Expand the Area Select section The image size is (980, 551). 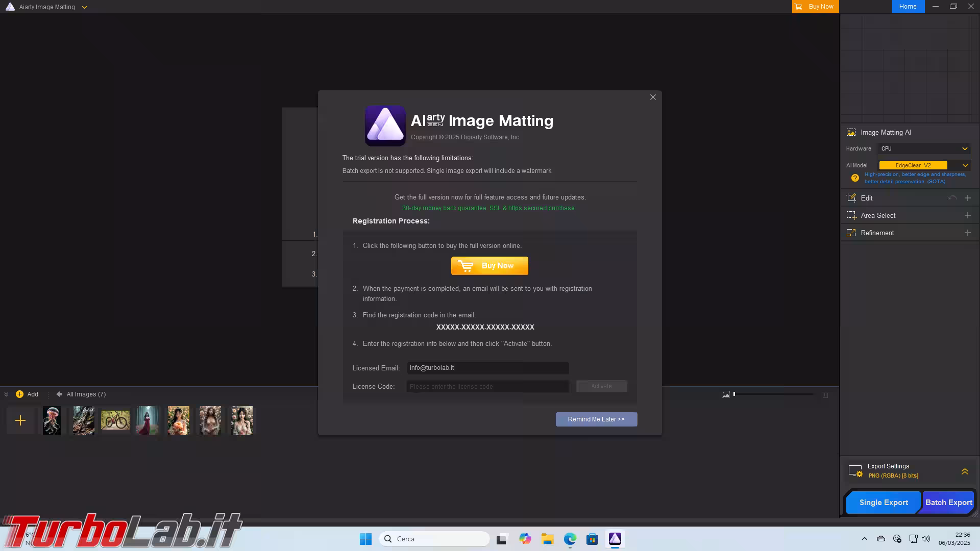click(967, 215)
